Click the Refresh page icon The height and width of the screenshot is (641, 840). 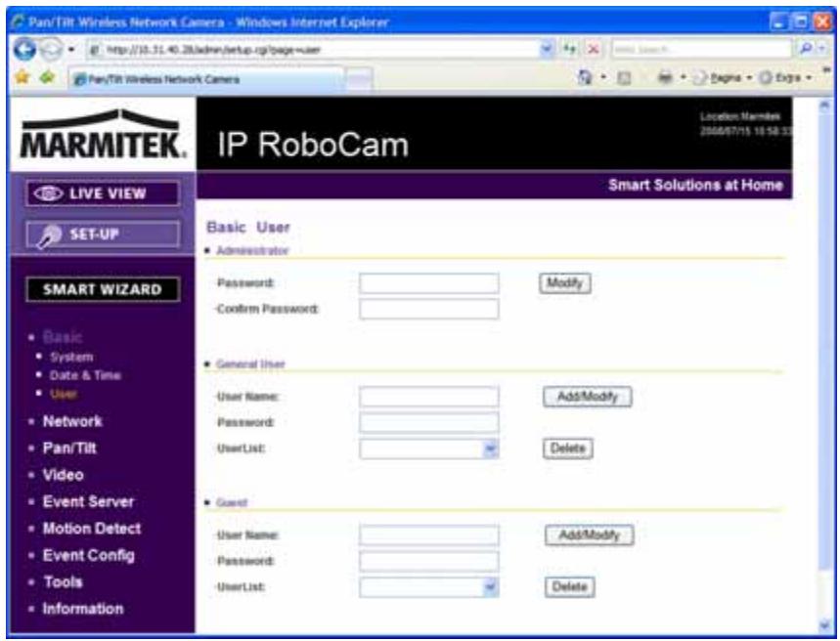pyautogui.click(x=570, y=50)
